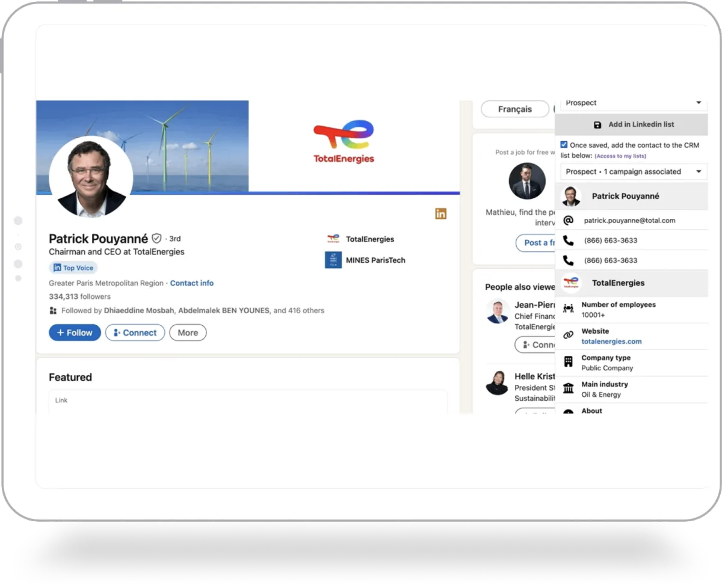722x588 pixels.
Task: Click Jean-Pierre's profile picture
Action: click(498, 311)
